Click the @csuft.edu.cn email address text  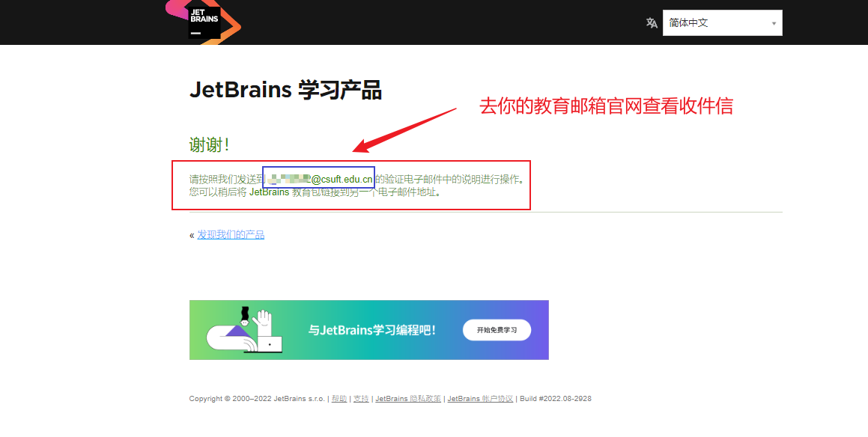(x=342, y=180)
